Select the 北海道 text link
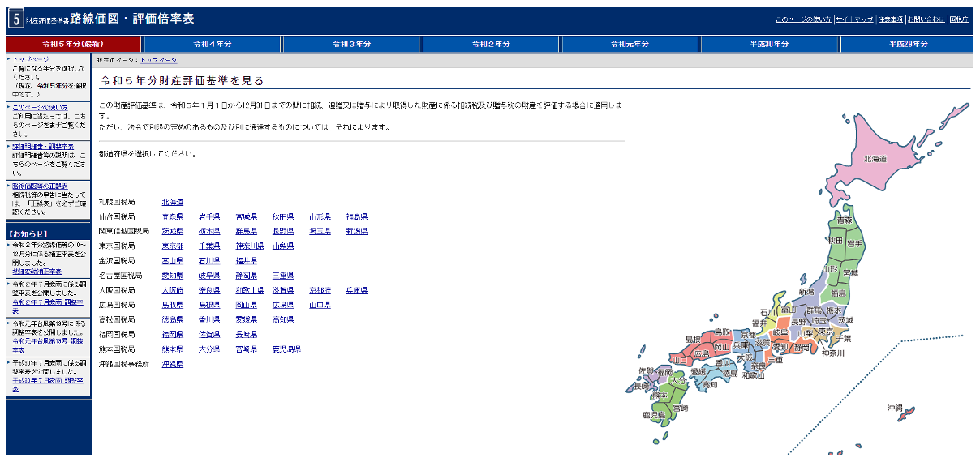The width and height of the screenshot is (980, 462). click(172, 202)
